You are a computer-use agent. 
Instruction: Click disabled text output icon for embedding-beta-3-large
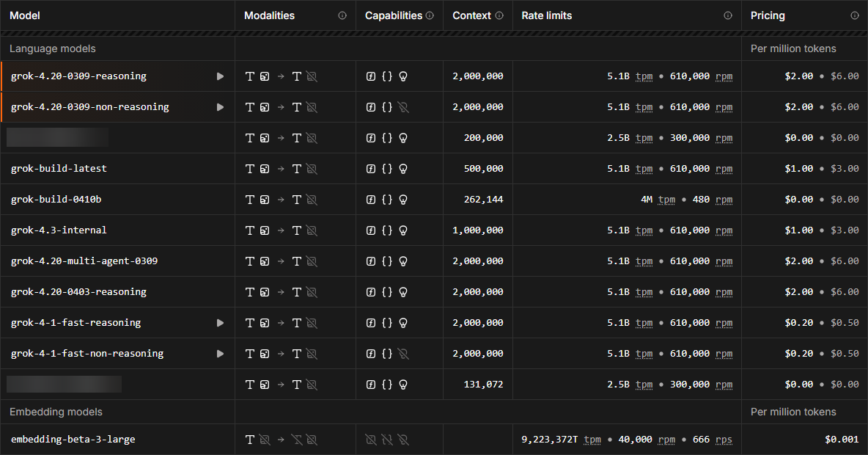[297, 440]
